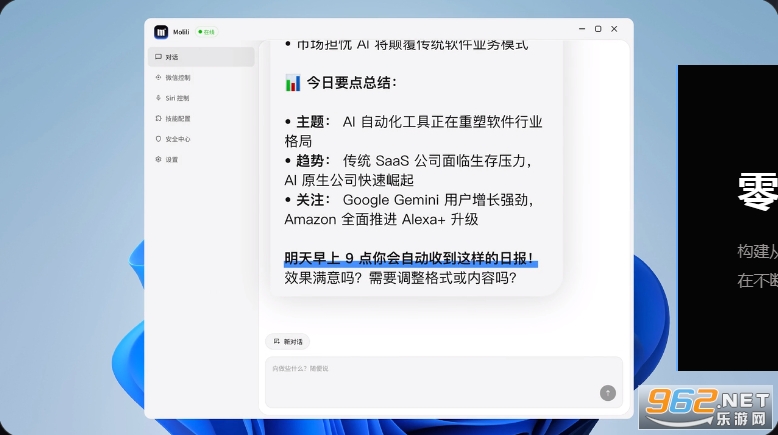Start a 新对话 with the button
The height and width of the screenshot is (435, 778).
pos(288,342)
